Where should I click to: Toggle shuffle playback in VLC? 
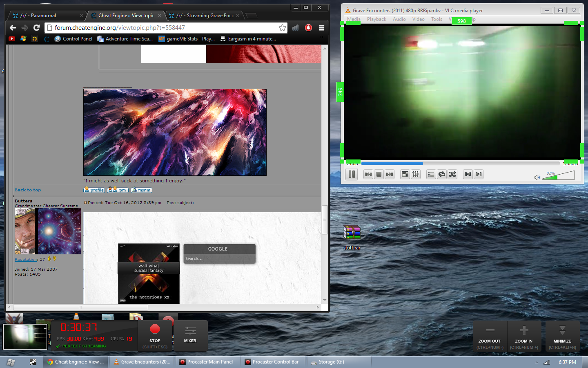click(452, 175)
